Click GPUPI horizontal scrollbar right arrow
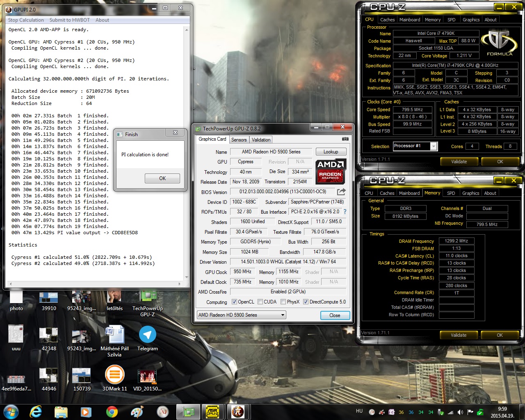This screenshot has height=420, width=525. point(180,284)
